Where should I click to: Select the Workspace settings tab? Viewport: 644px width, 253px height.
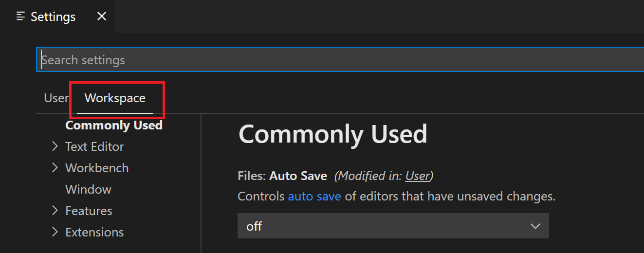[115, 98]
